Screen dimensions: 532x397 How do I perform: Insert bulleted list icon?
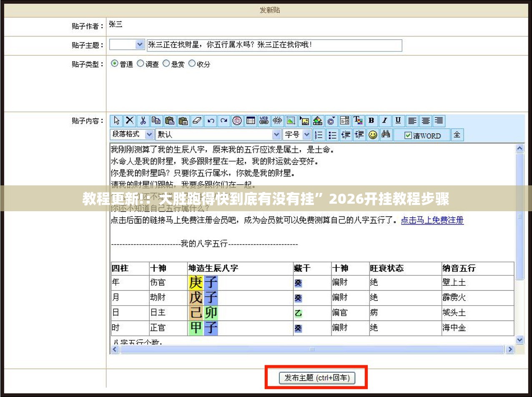pyautogui.click(x=332, y=135)
